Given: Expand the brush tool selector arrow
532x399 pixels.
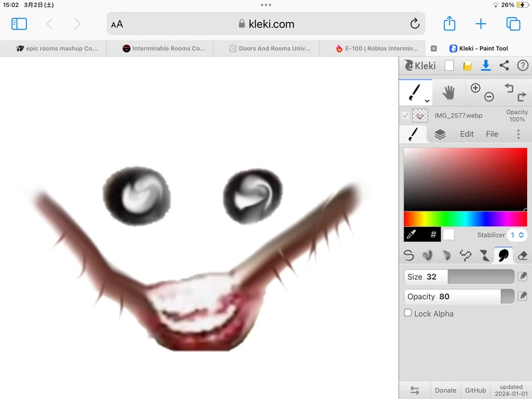Looking at the screenshot, I should tap(427, 101).
